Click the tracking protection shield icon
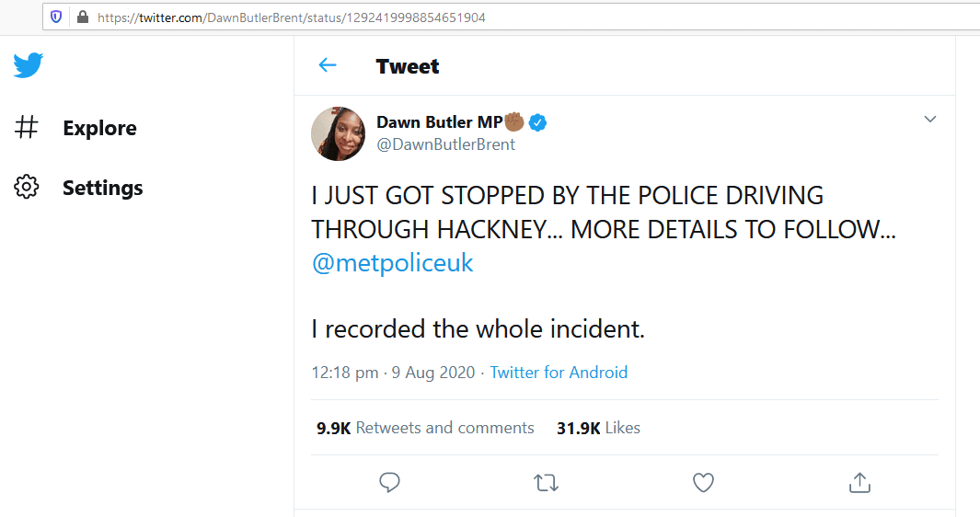Image resolution: width=980 pixels, height=517 pixels. (x=57, y=17)
